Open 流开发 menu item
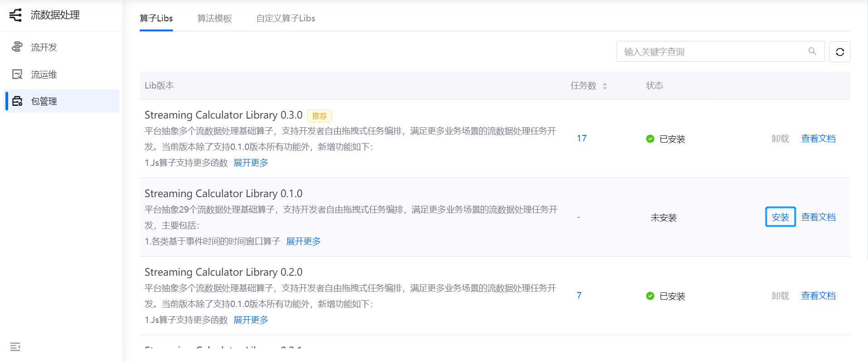 (x=61, y=47)
